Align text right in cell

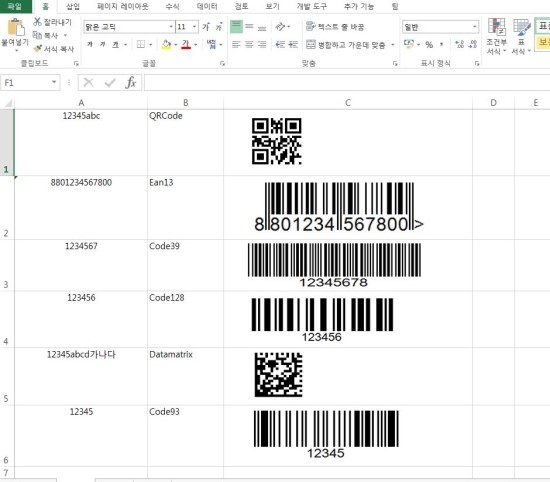[x=262, y=45]
